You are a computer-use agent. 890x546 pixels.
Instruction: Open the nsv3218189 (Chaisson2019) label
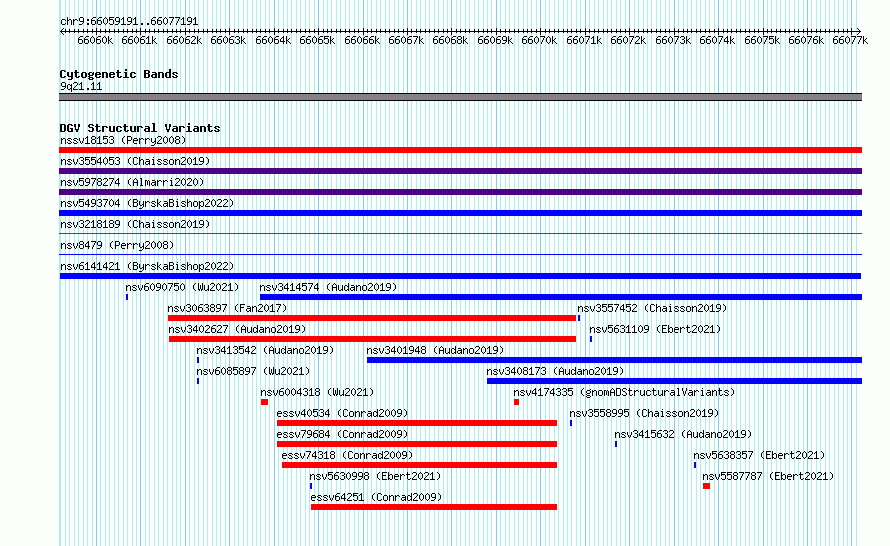pos(135,224)
